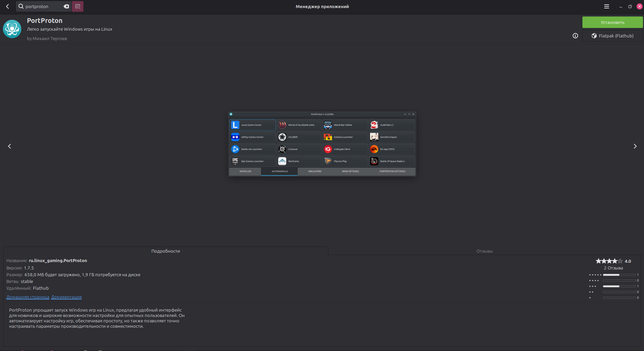Focus the search field containing "portproton"
Image resolution: width=644 pixels, height=351 pixels.
[x=43, y=6]
